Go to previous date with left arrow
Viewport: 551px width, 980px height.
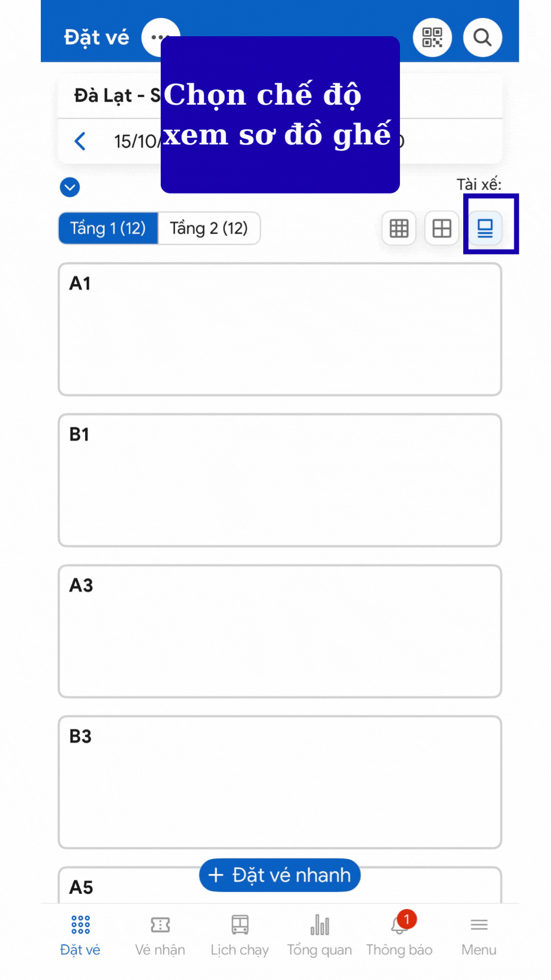(x=80, y=141)
